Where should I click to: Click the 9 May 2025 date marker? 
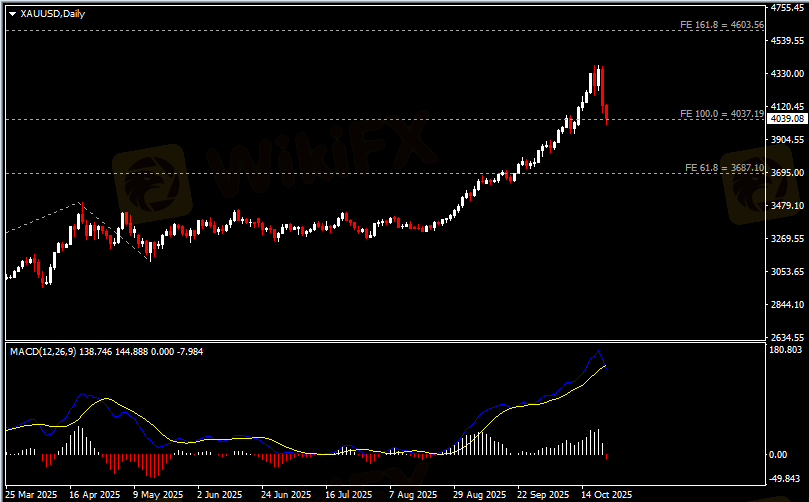[158, 494]
